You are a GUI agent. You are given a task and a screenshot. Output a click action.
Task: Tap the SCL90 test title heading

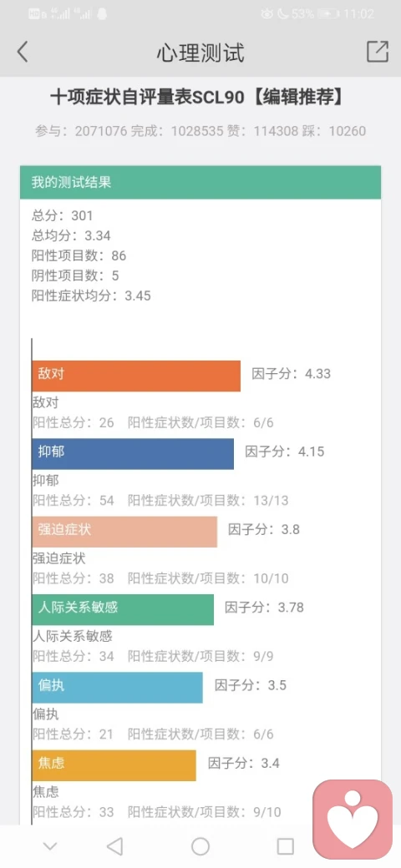pos(196,98)
